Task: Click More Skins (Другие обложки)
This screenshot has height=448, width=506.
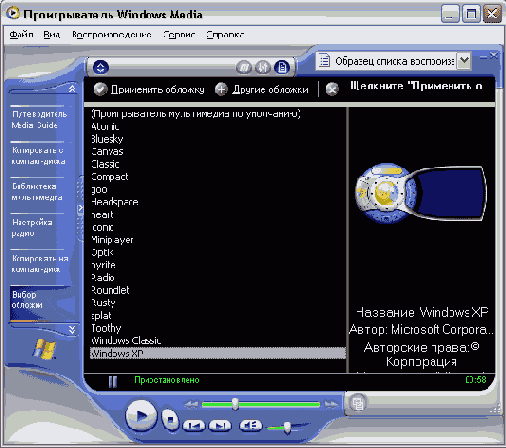Action: coord(262,89)
